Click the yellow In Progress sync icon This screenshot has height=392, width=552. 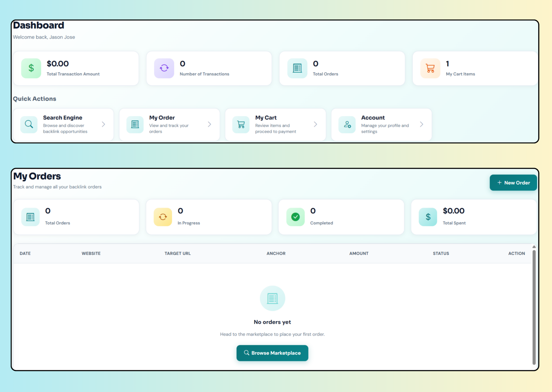(x=163, y=217)
